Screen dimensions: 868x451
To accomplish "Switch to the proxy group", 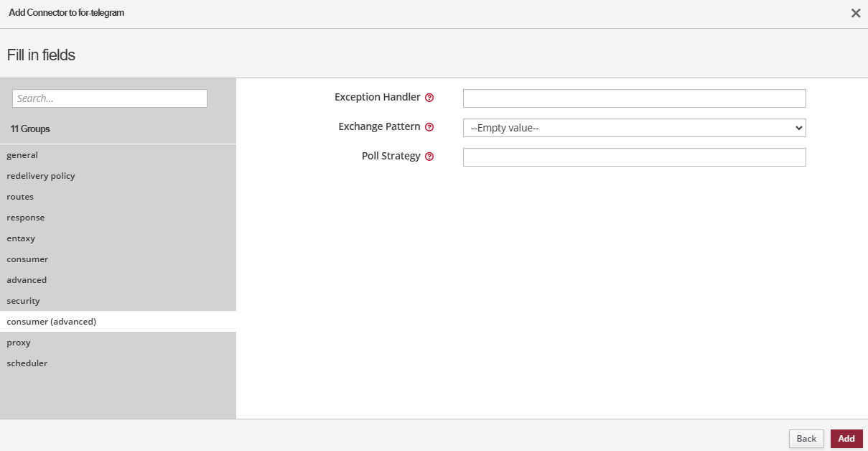I will [x=19, y=343].
